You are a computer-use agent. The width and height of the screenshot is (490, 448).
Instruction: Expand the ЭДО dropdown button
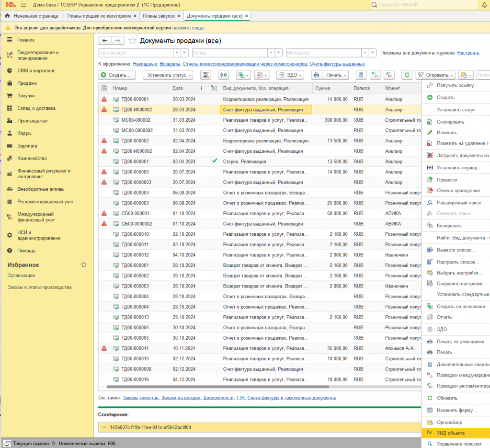click(290, 75)
